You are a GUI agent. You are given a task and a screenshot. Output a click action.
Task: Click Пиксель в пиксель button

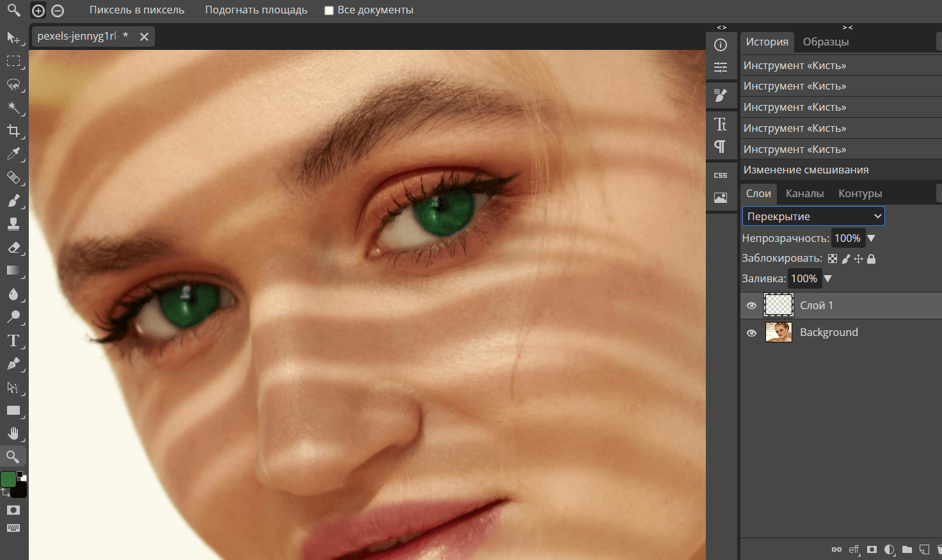click(137, 10)
